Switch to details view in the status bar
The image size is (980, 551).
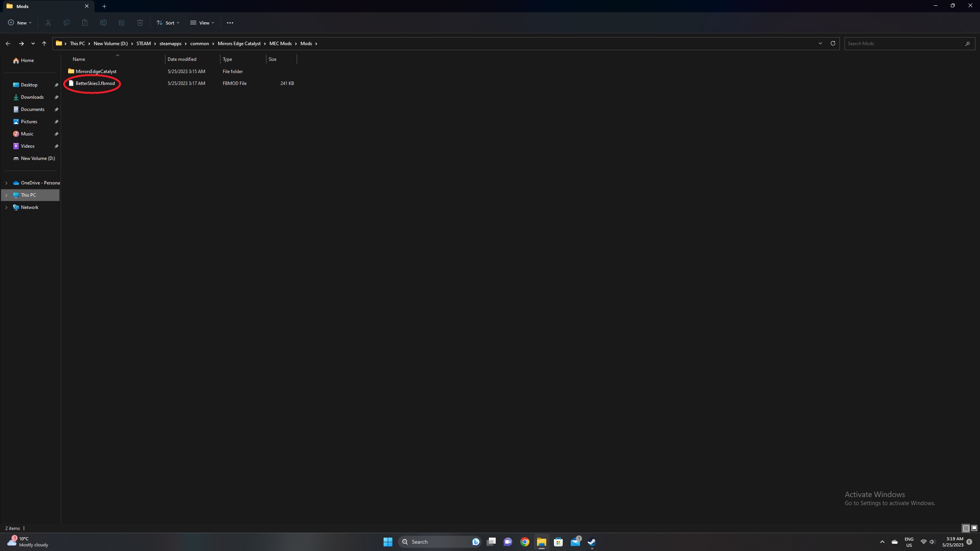(x=966, y=528)
